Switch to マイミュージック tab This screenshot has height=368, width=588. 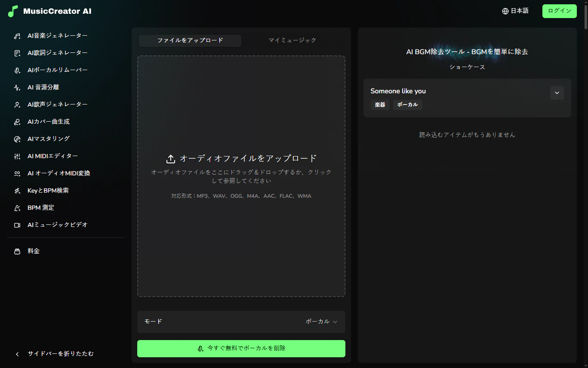(292, 40)
